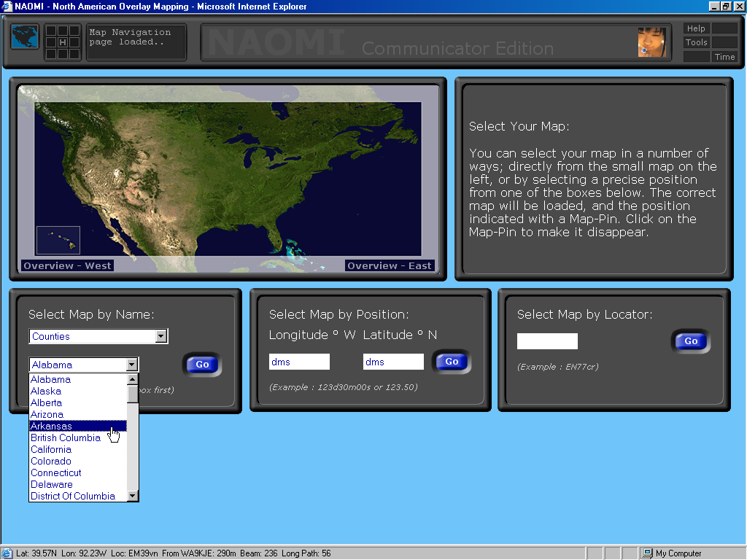Viewport: 747px width, 560px height.
Task: Focus the Locator input field
Action: tap(547, 341)
